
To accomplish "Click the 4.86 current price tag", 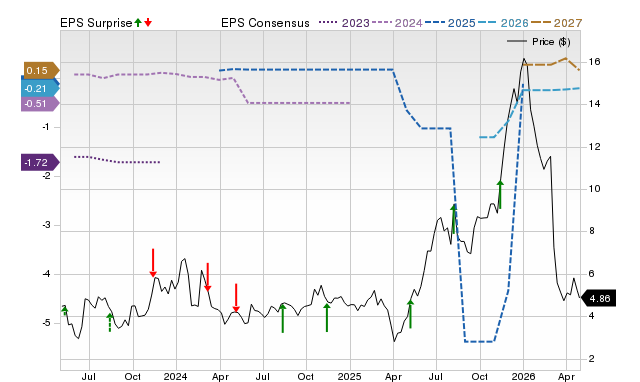I will 598,298.
